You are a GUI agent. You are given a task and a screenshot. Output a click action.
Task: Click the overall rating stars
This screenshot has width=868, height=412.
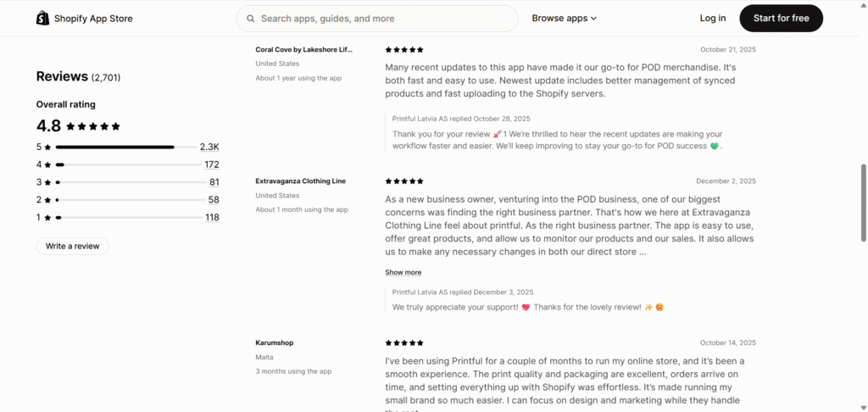93,126
